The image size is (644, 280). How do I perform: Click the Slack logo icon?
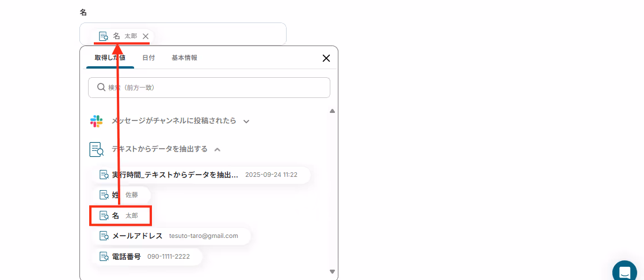(96, 122)
